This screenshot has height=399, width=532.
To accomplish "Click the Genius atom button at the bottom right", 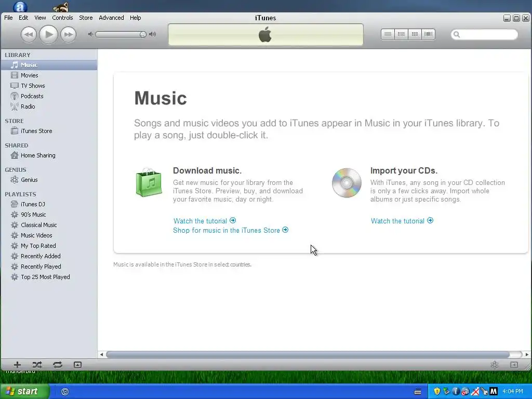I will 495,365.
